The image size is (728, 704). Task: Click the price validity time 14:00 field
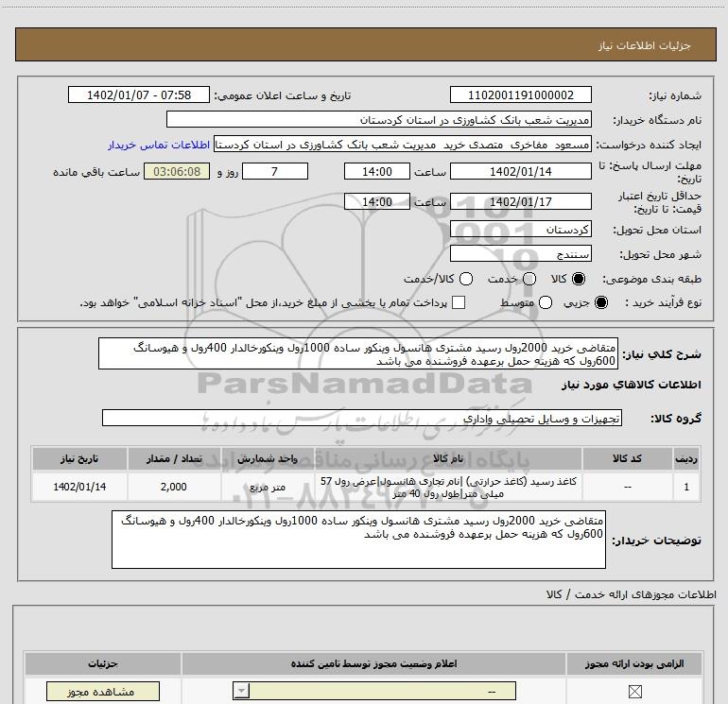377,202
